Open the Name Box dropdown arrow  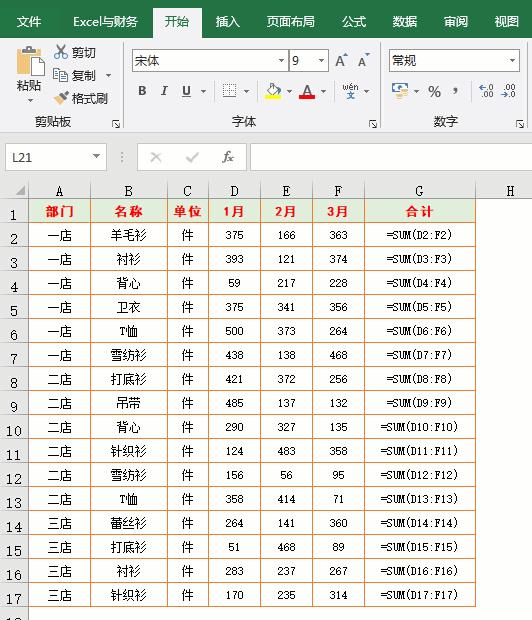[96, 157]
